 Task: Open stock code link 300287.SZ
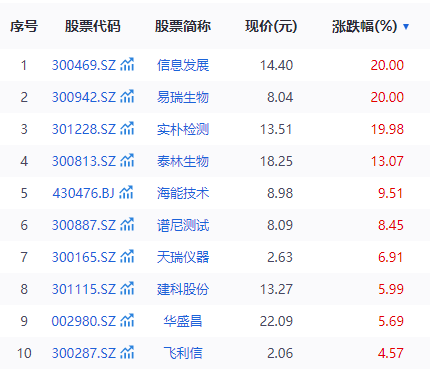click(84, 353)
